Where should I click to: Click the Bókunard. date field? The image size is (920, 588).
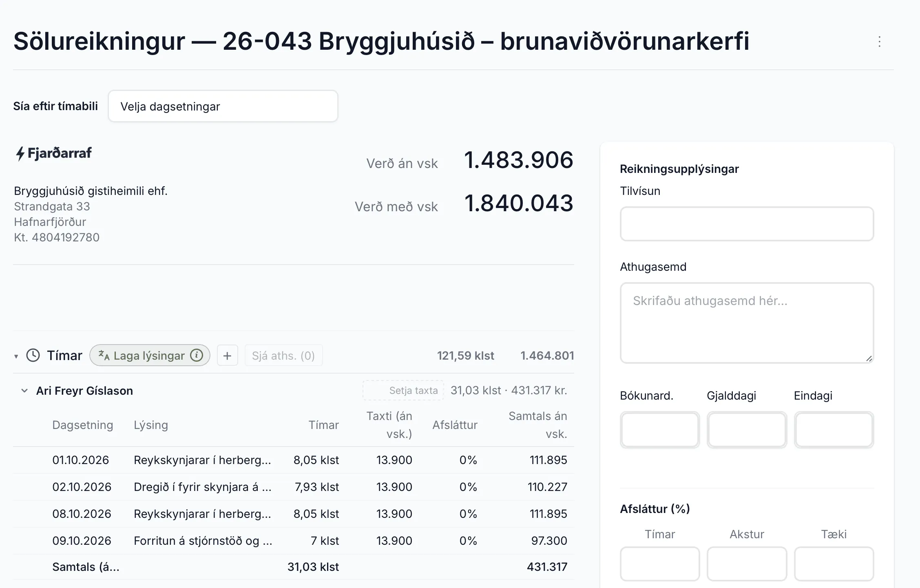coord(660,430)
